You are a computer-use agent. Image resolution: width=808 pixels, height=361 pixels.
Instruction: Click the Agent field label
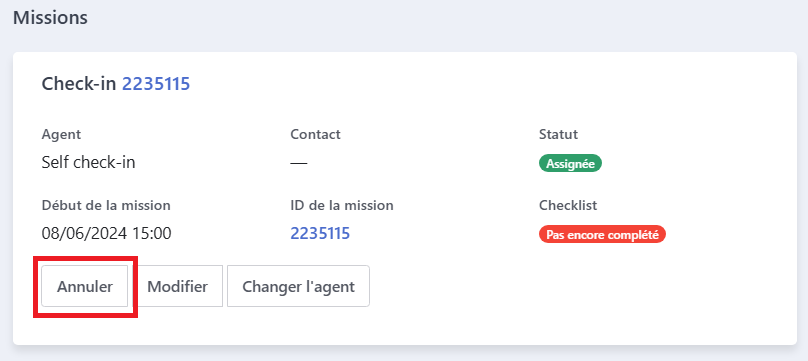coord(61,134)
